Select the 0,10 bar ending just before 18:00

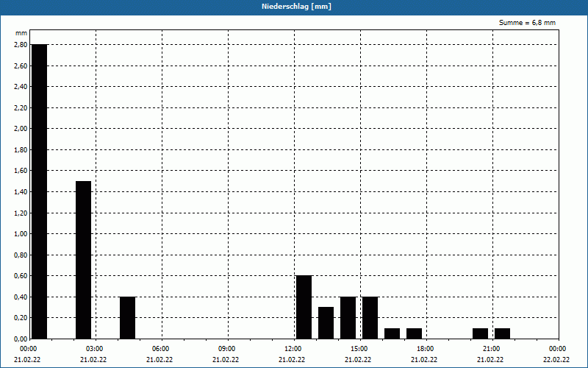tap(414, 333)
